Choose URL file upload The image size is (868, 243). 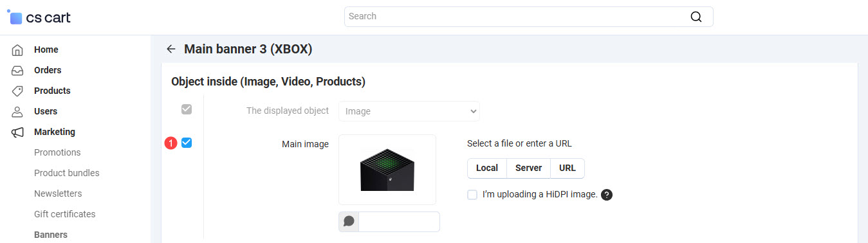click(568, 168)
